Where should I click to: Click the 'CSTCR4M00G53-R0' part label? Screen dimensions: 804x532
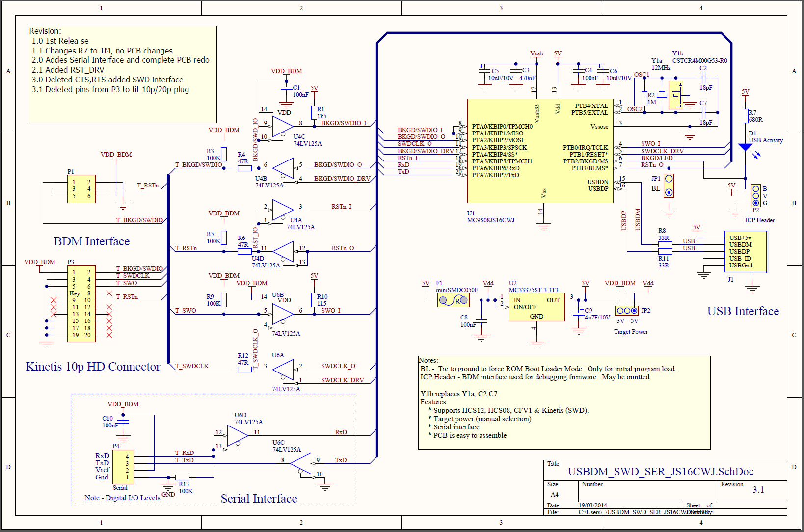(x=700, y=61)
